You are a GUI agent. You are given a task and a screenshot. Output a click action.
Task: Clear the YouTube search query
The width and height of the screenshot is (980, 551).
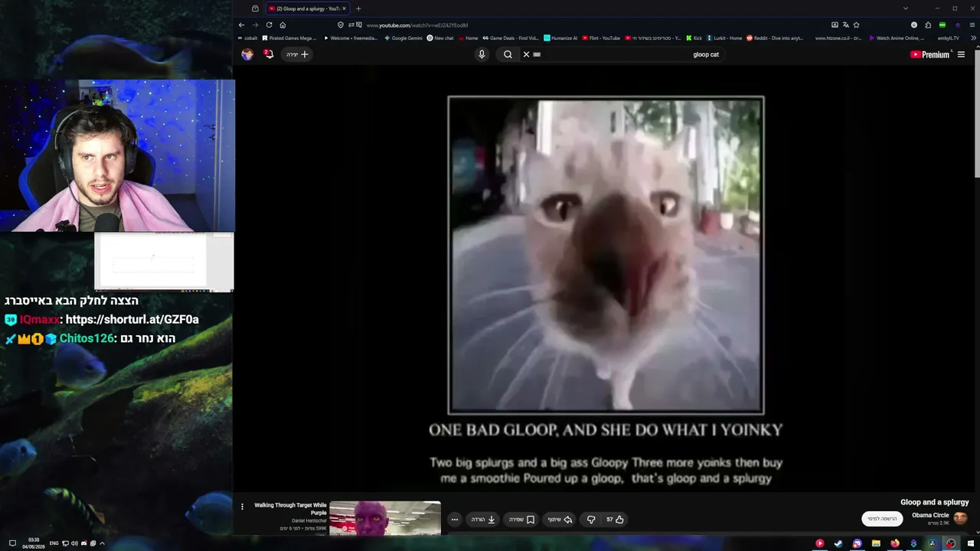click(526, 54)
